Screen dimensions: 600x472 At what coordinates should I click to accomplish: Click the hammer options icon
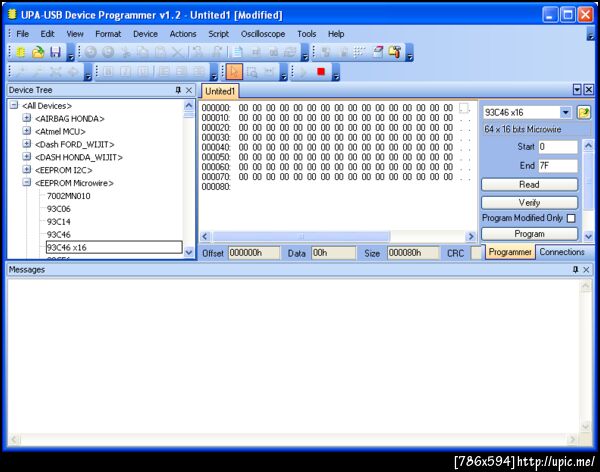(x=395, y=52)
